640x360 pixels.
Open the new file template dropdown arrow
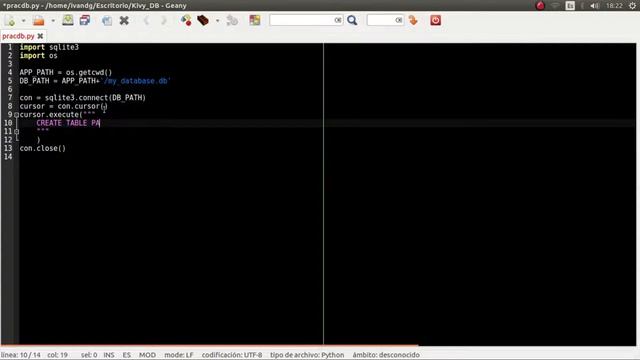tap(23, 20)
